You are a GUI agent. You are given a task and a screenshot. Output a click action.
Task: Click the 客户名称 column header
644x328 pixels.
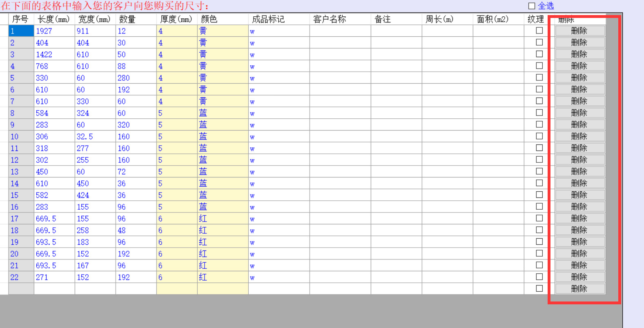(340, 19)
